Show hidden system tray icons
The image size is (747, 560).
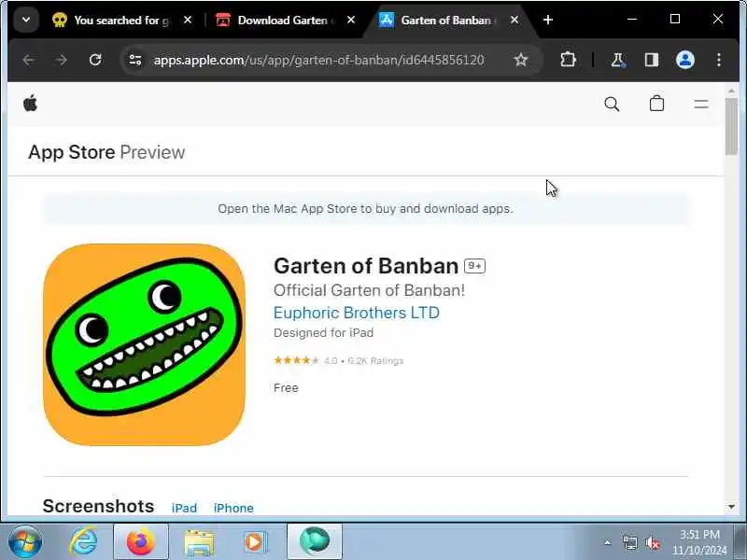(x=608, y=542)
